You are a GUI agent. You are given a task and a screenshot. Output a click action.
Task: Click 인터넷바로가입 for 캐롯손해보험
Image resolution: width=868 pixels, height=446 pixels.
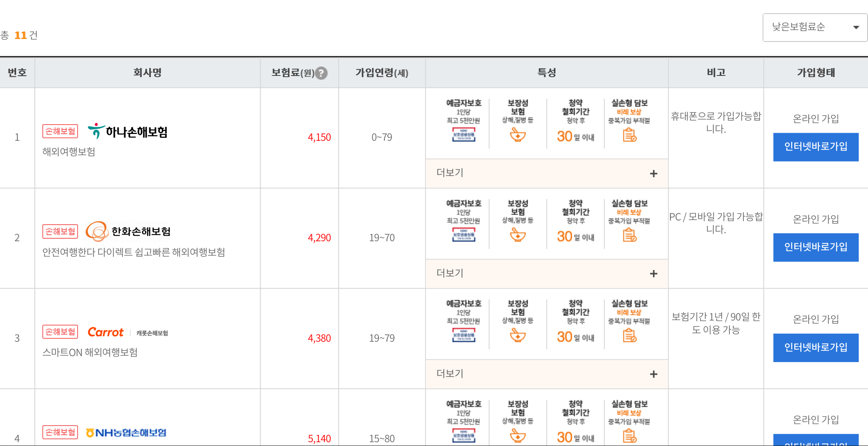click(816, 348)
